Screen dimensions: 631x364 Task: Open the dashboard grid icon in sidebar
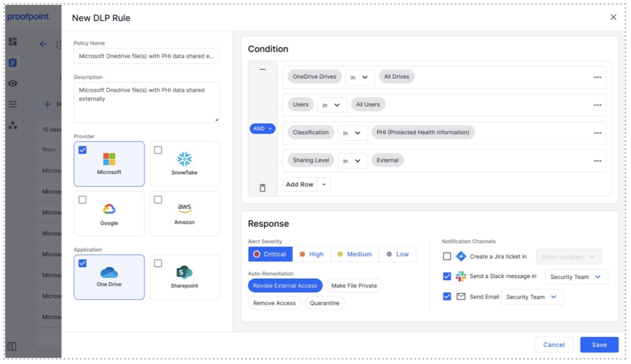point(13,41)
